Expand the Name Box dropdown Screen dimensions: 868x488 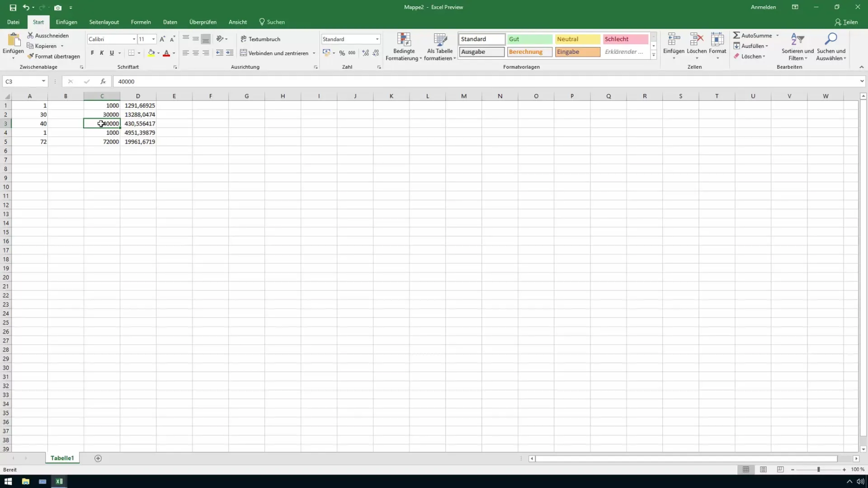click(x=43, y=81)
